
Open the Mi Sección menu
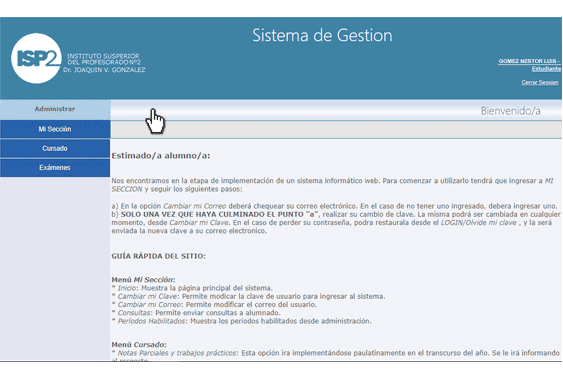[x=55, y=129]
